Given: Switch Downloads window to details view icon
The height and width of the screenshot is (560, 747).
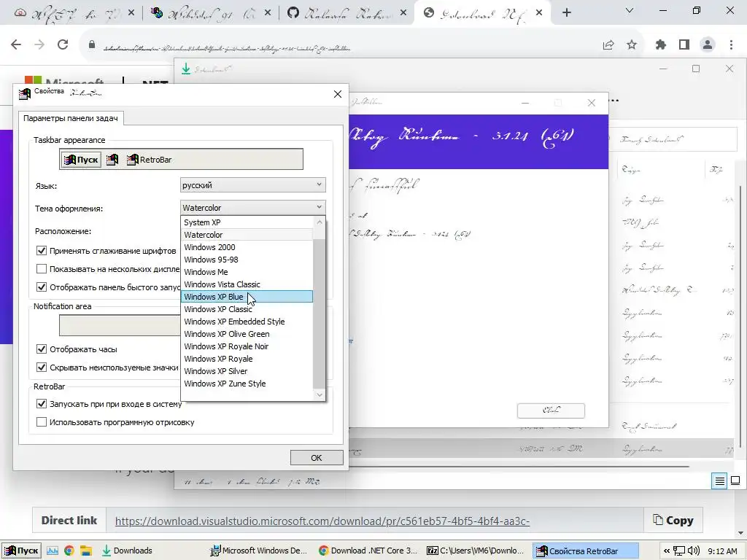Looking at the screenshot, I should click(719, 481).
